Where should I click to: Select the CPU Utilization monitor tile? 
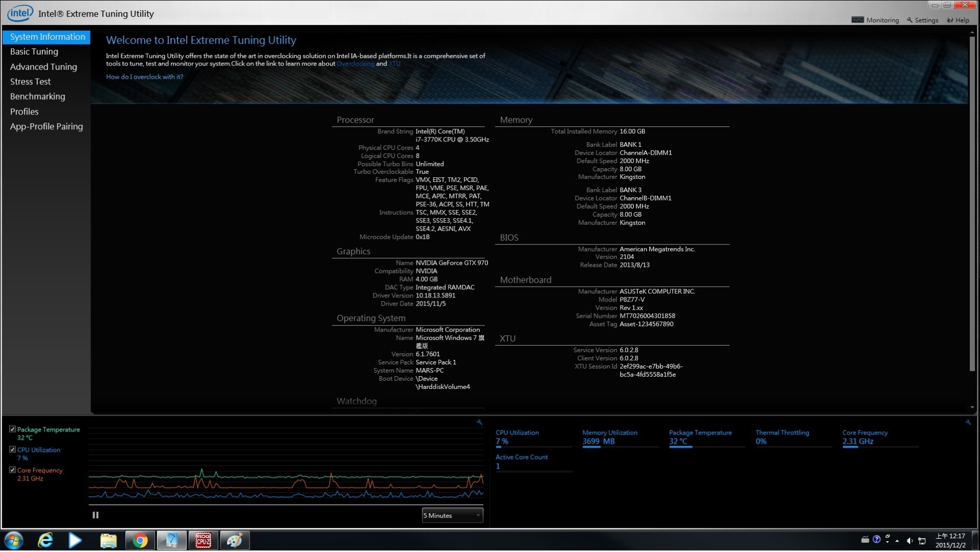coord(533,438)
